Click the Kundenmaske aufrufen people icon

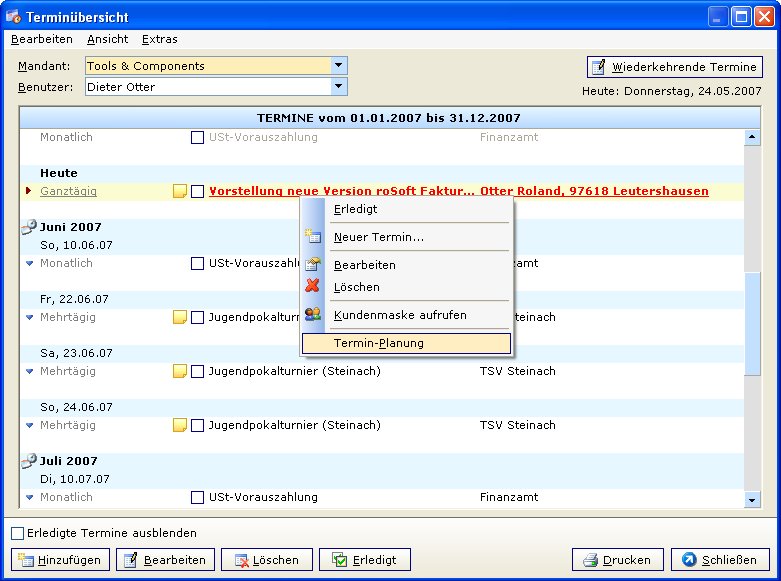click(x=313, y=315)
